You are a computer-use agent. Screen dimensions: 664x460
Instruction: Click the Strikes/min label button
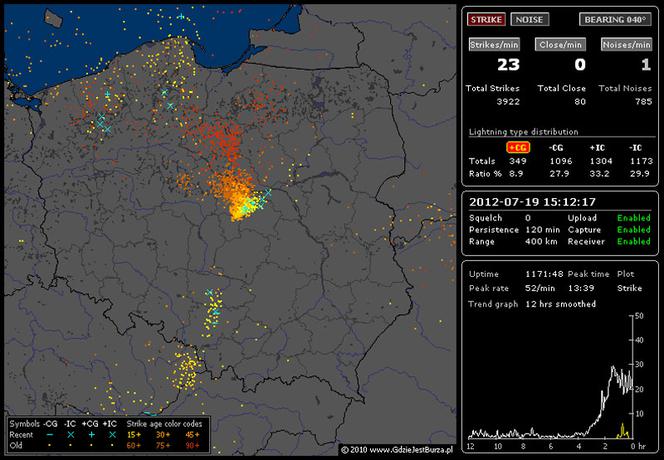[494, 44]
